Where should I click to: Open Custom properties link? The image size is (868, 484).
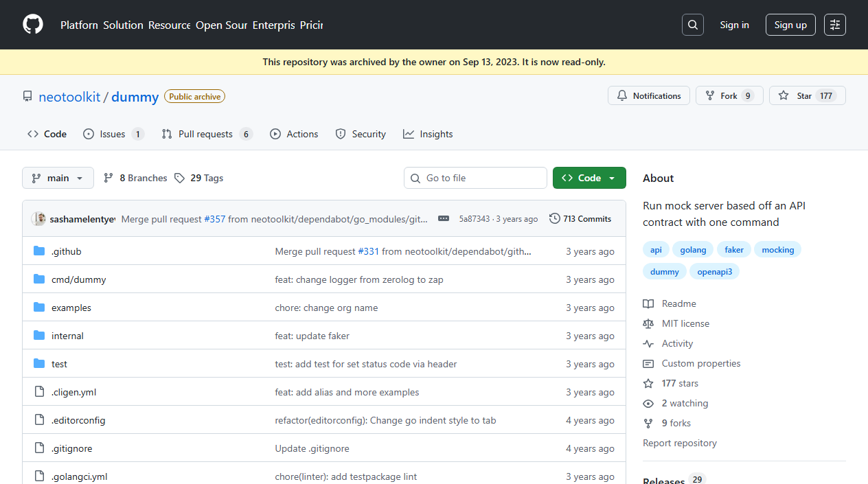point(692,363)
